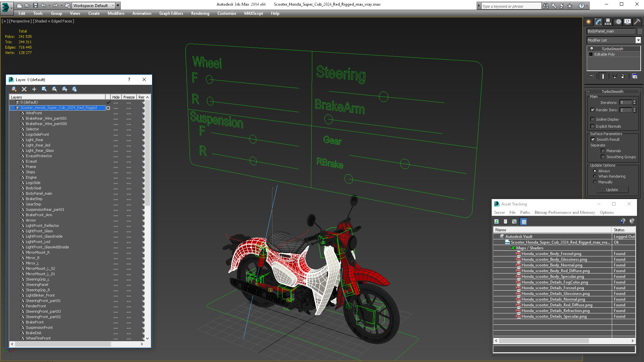The height and width of the screenshot is (362, 644).
Task: Enable Explicit Normals checkbox
Action: coord(593,126)
